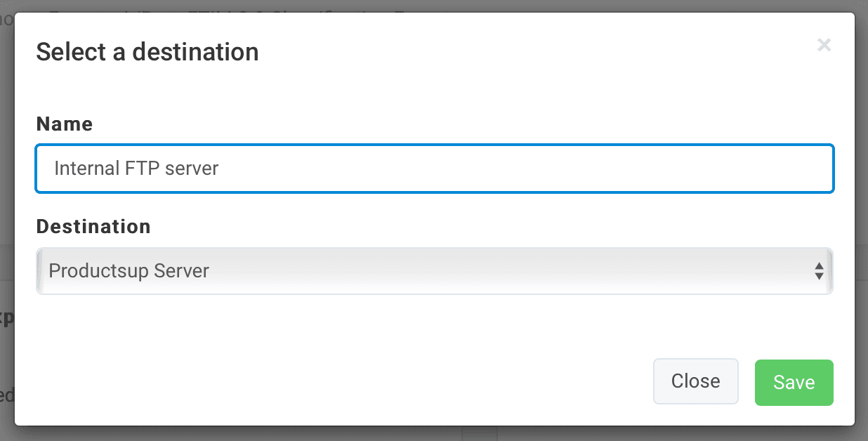Click the Name field label
This screenshot has height=441, width=868.
click(x=65, y=124)
